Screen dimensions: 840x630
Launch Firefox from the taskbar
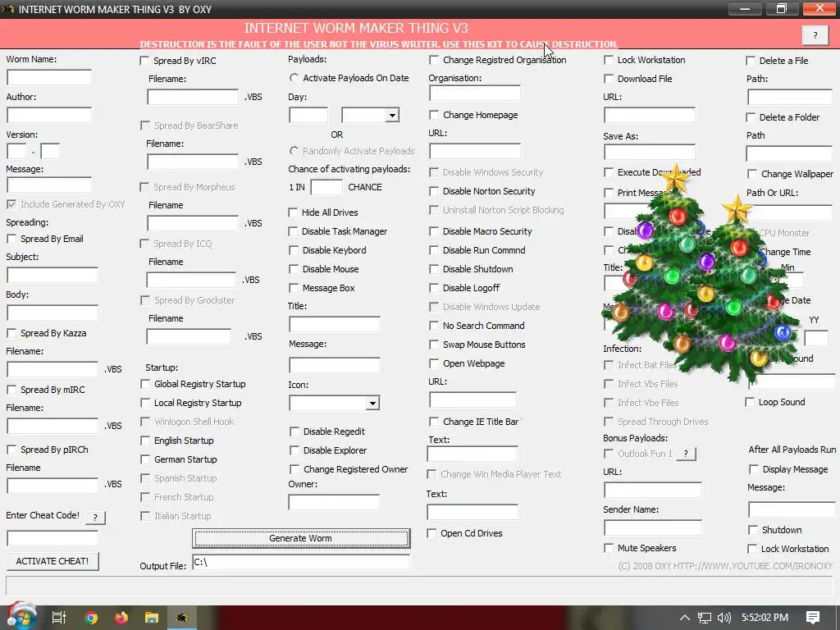pos(121,618)
